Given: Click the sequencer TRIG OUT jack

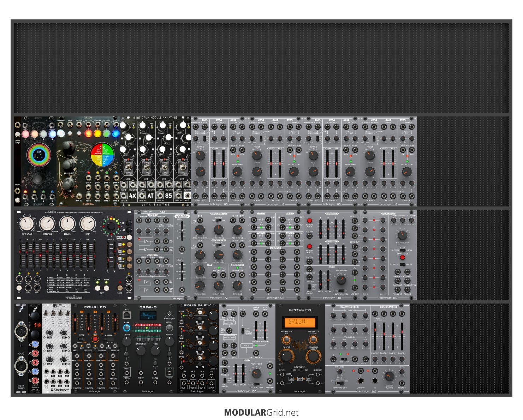Looking at the screenshot, I should 398,289.
